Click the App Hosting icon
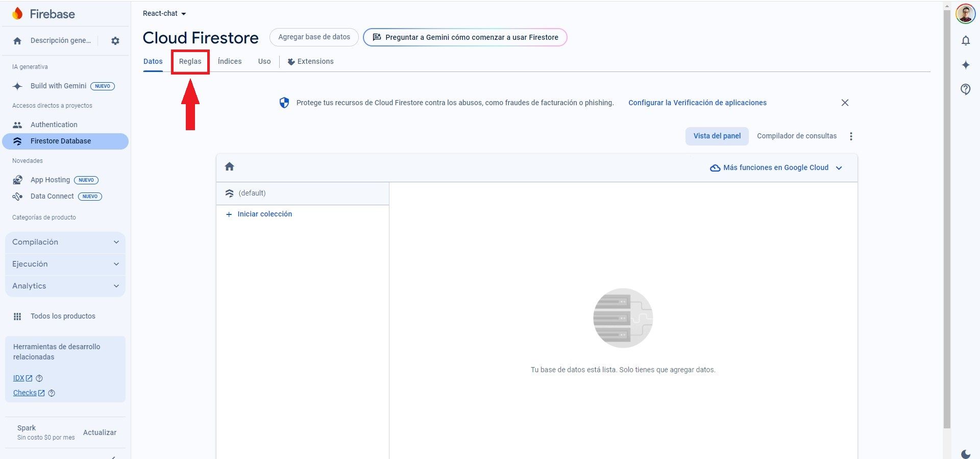The image size is (980, 459). [x=17, y=180]
